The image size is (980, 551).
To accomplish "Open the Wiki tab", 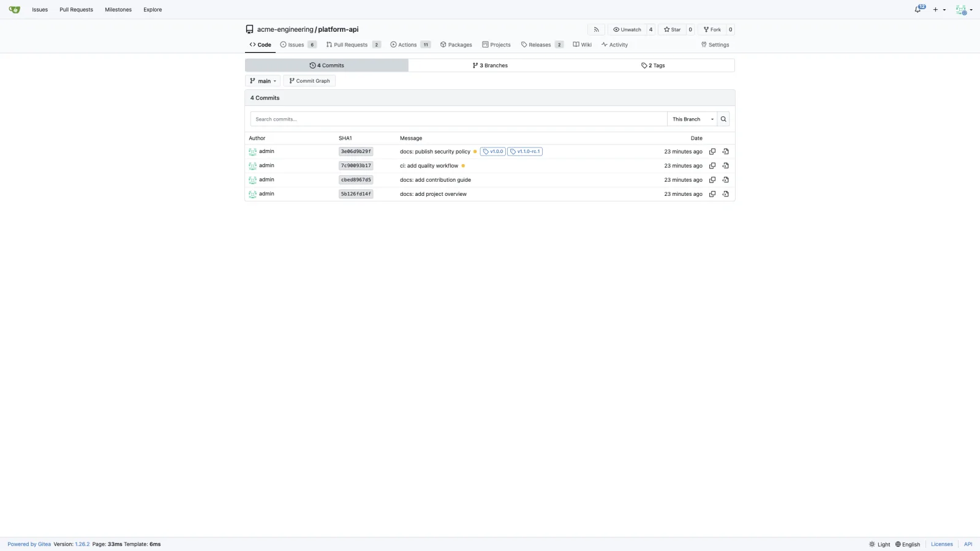I will tap(582, 45).
